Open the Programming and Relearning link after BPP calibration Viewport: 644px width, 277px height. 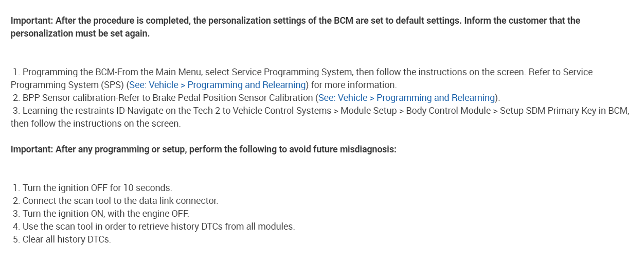click(x=406, y=98)
